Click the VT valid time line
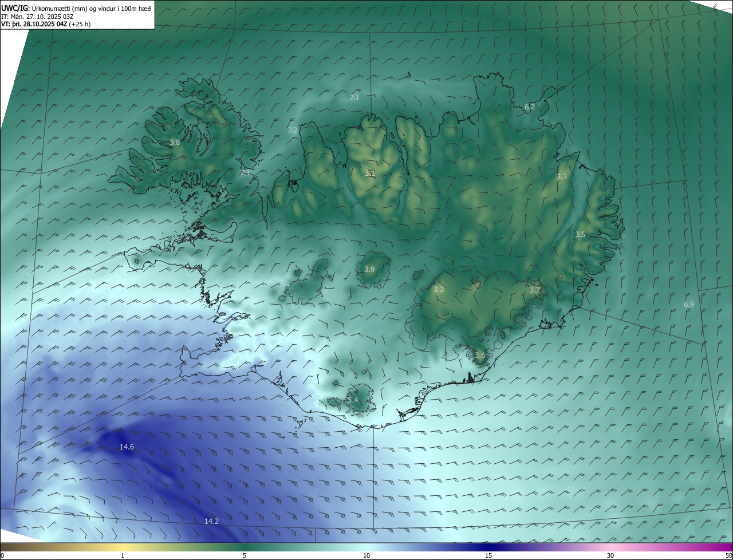 pyautogui.click(x=45, y=23)
